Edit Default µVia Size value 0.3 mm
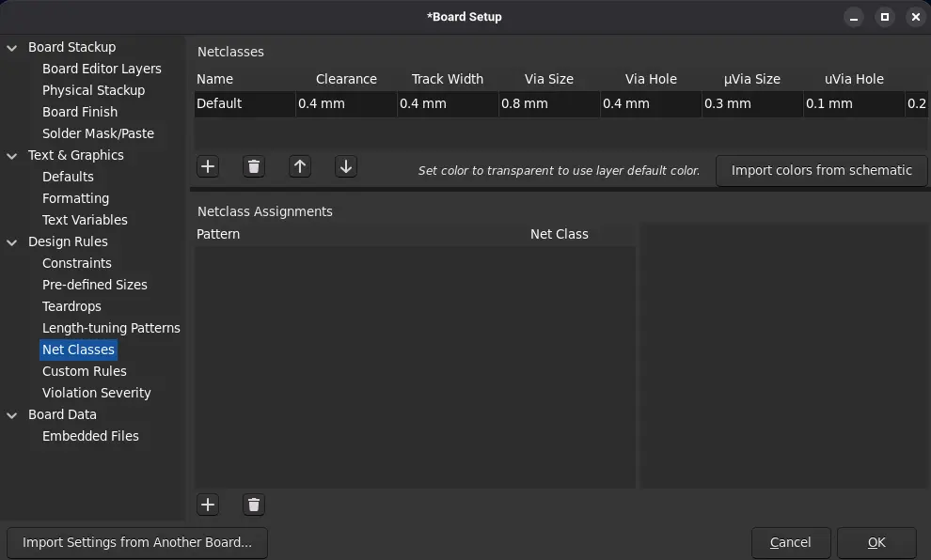 click(752, 103)
